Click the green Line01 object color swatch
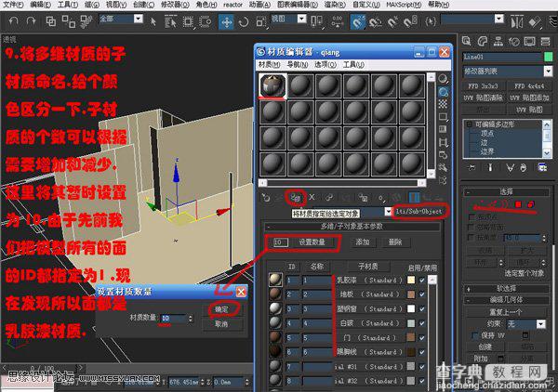This screenshot has height=392, width=558. 548,57
